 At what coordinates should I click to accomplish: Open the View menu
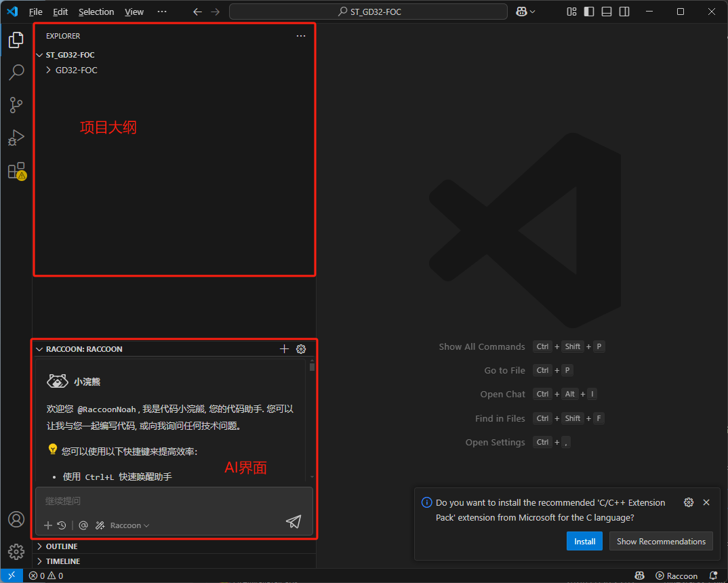point(134,12)
